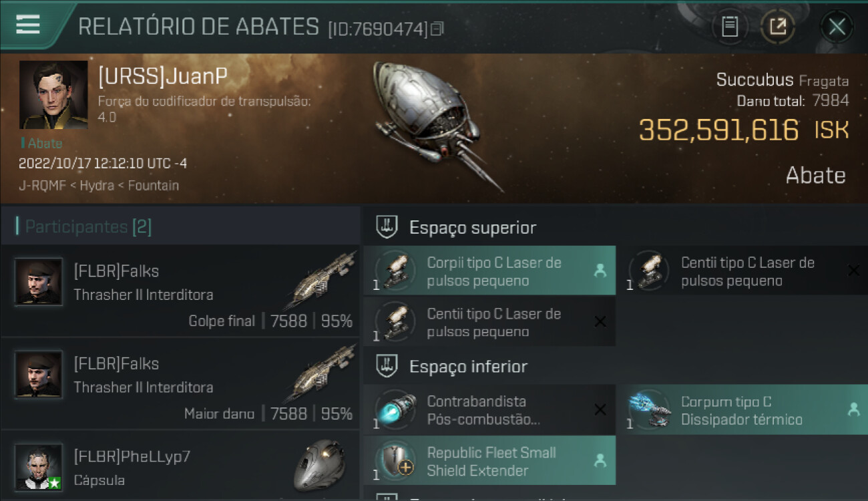Open Falks portrait in Golpe final row
868x501 pixels.
[x=39, y=282]
